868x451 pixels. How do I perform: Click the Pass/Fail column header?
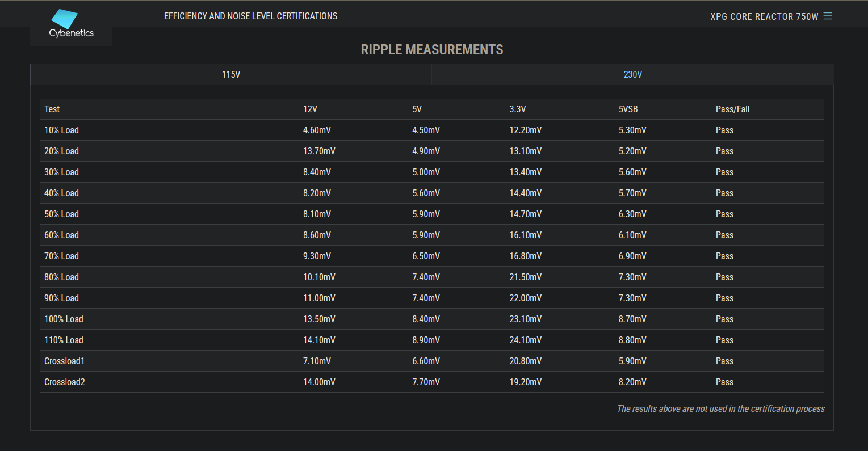[x=732, y=109]
